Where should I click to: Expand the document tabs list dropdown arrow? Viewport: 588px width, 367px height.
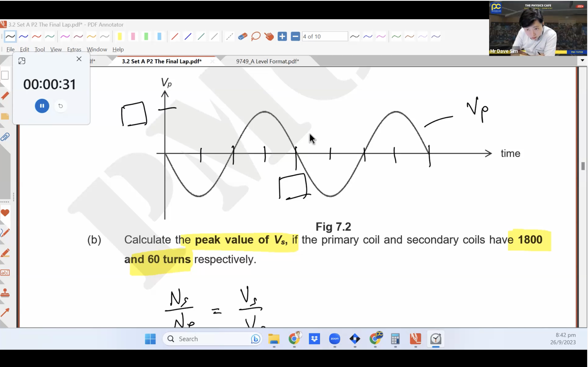(582, 60)
